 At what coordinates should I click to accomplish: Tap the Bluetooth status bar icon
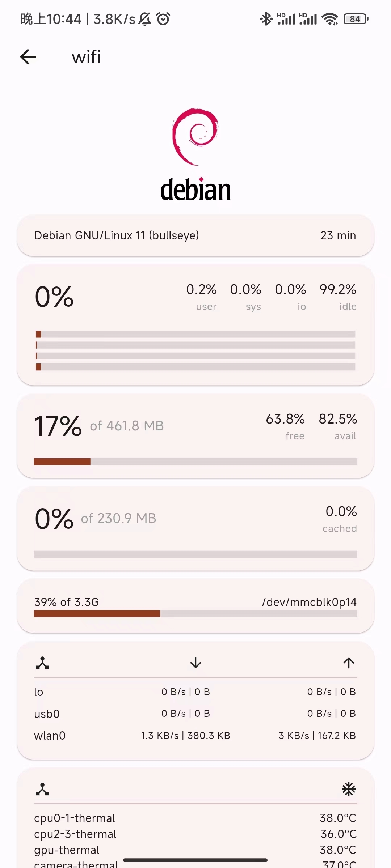266,19
